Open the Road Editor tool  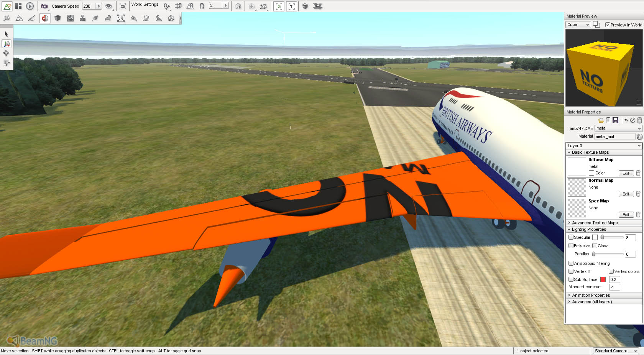[x=159, y=18]
